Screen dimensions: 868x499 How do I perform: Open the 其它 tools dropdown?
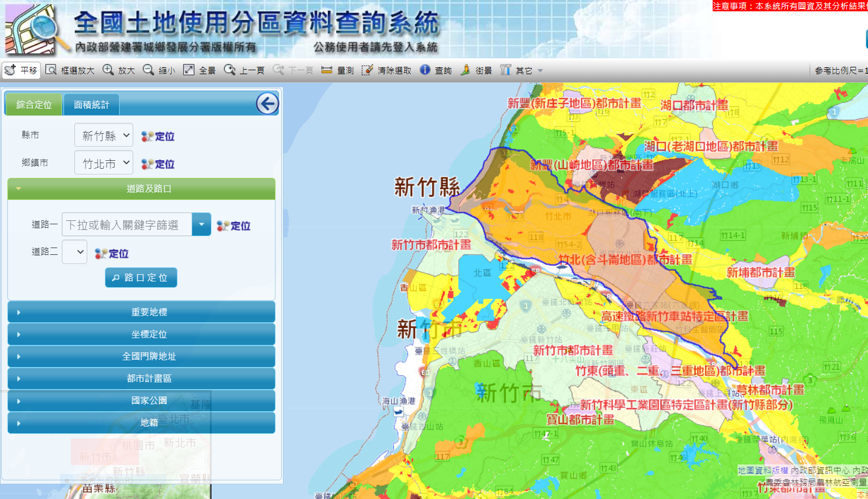[x=522, y=70]
